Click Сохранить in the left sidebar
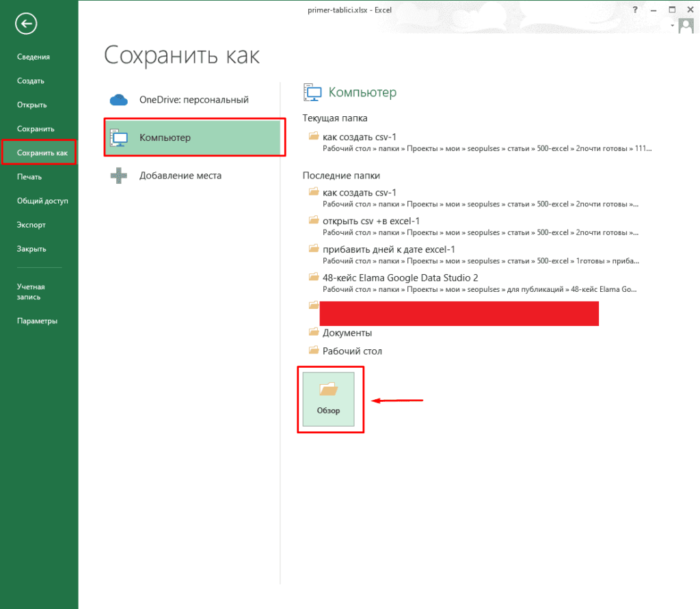The width and height of the screenshot is (700, 609). [36, 128]
